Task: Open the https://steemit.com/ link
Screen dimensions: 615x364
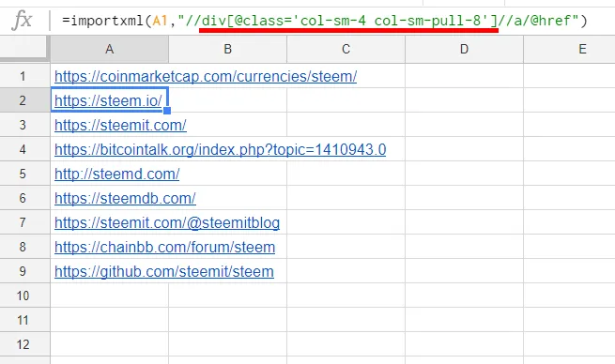Action: pyautogui.click(x=120, y=125)
